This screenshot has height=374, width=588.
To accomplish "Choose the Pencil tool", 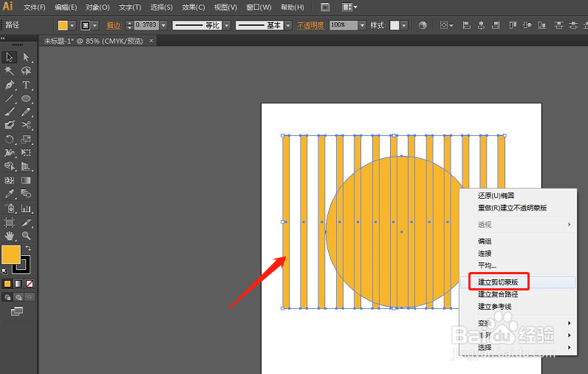I will 26,112.
